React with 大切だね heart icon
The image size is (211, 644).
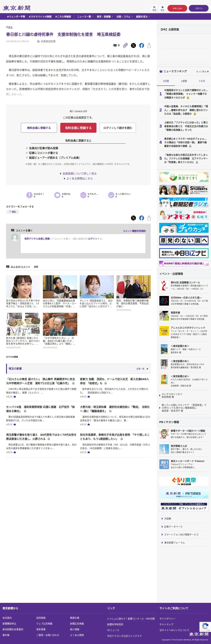click(57, 195)
